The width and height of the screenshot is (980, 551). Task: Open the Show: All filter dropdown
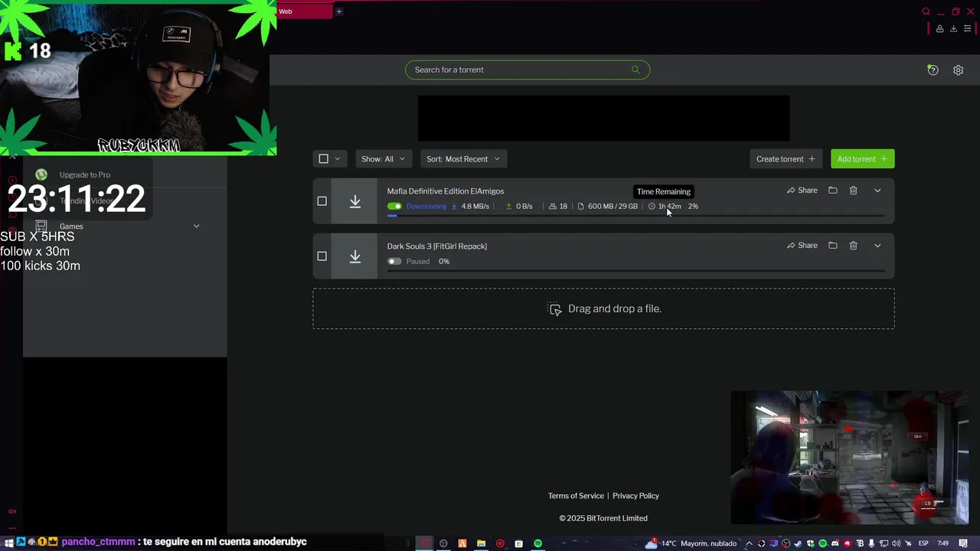point(383,158)
